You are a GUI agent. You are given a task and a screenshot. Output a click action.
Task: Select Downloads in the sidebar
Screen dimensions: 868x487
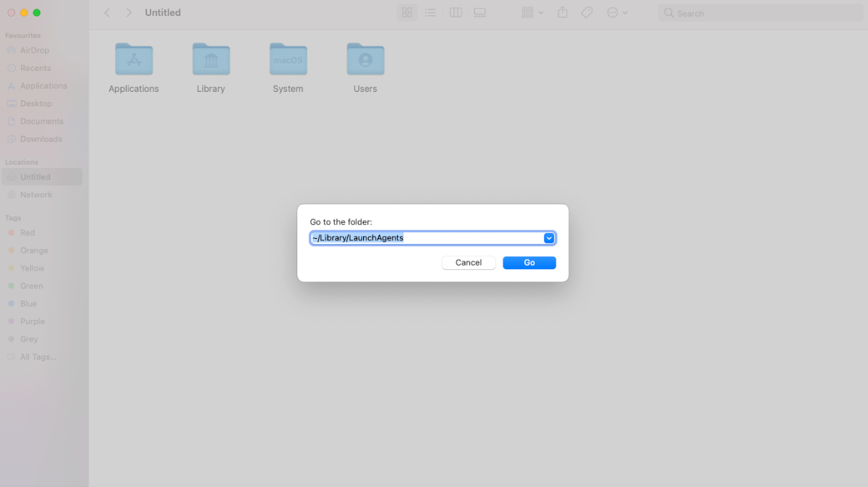click(41, 138)
